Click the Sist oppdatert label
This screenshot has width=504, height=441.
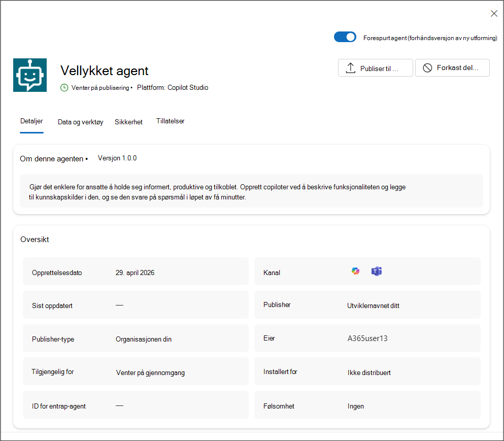point(52,306)
